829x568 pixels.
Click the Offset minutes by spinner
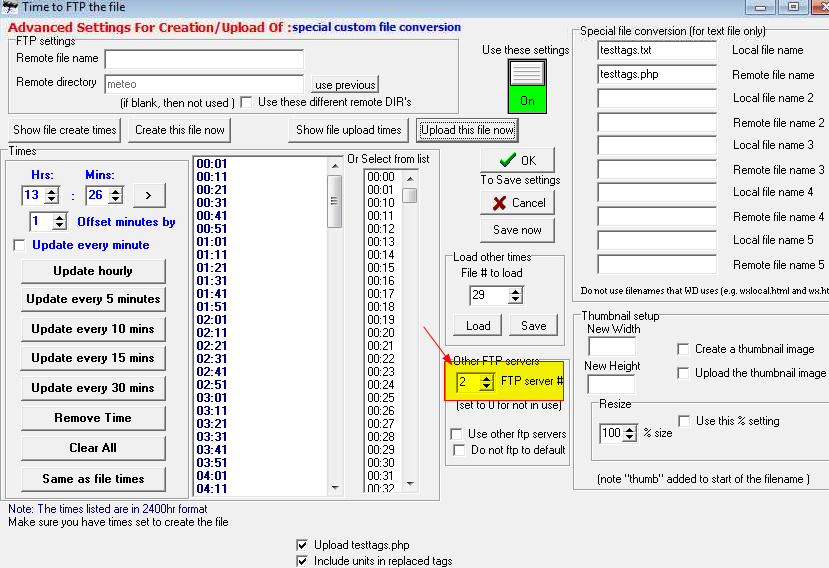pyautogui.click(x=48, y=221)
